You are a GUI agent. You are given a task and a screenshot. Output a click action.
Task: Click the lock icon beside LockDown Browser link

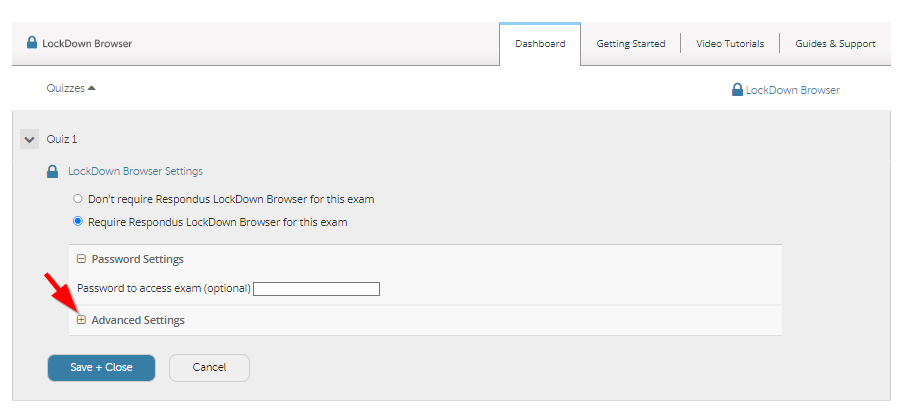738,90
